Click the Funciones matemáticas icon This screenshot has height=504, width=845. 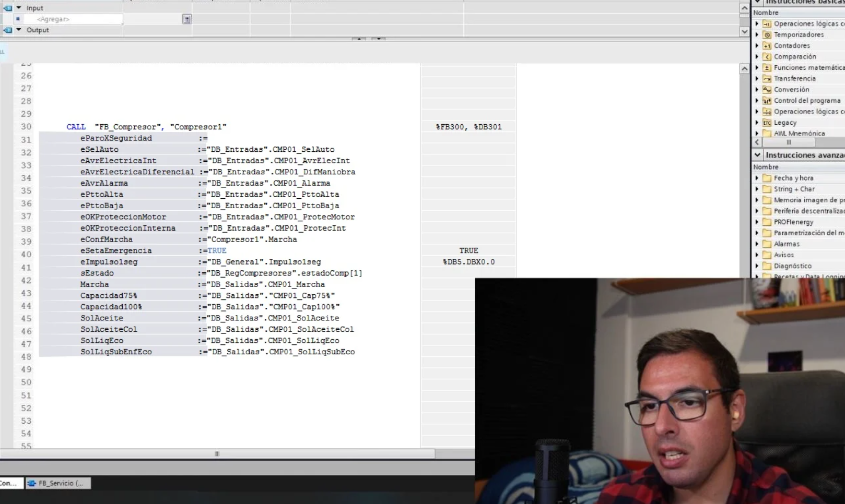click(x=767, y=67)
